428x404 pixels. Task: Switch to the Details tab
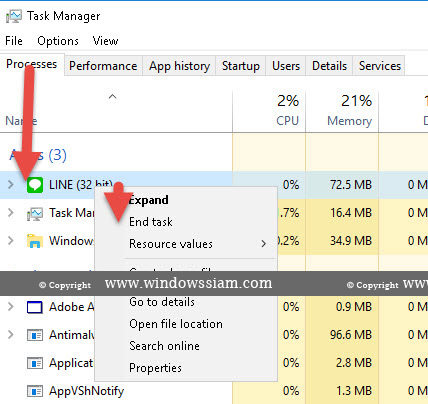329,66
